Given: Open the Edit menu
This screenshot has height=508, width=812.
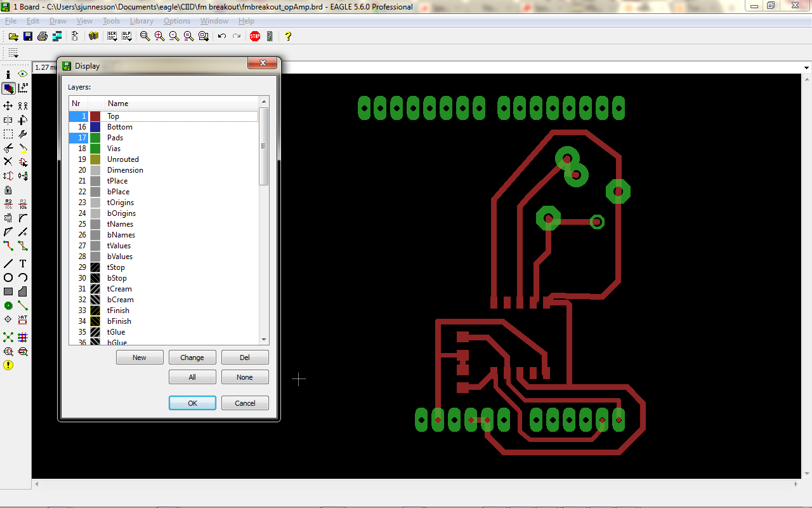Looking at the screenshot, I should [33, 21].
